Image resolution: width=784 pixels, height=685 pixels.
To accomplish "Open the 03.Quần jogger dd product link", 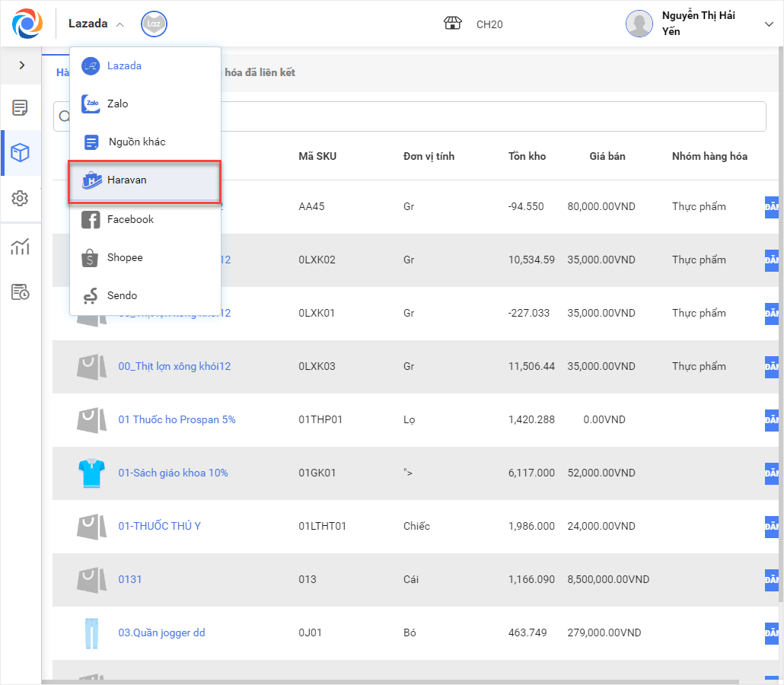I will pyautogui.click(x=161, y=632).
